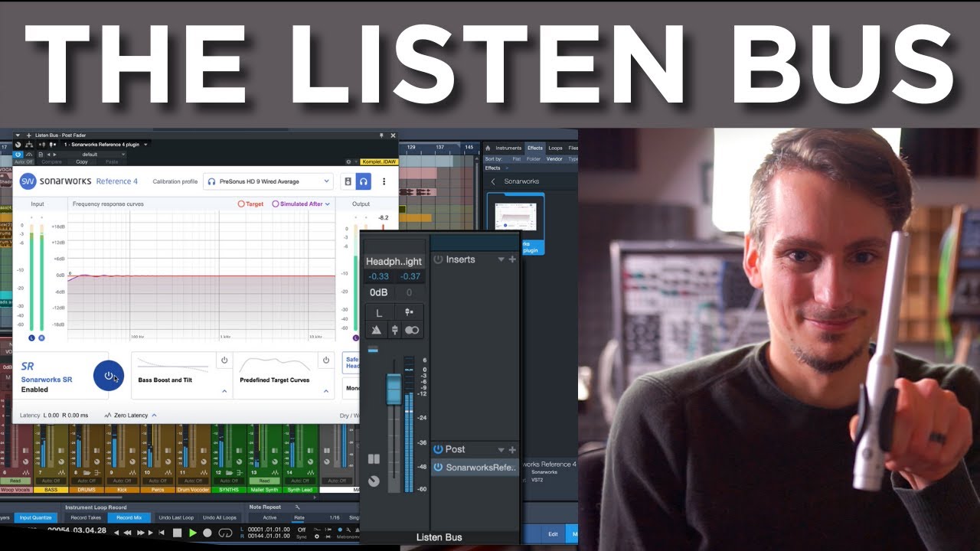Viewport: 980px width, 551px height.
Task: Click the Paste button in plugin header
Action: click(112, 161)
